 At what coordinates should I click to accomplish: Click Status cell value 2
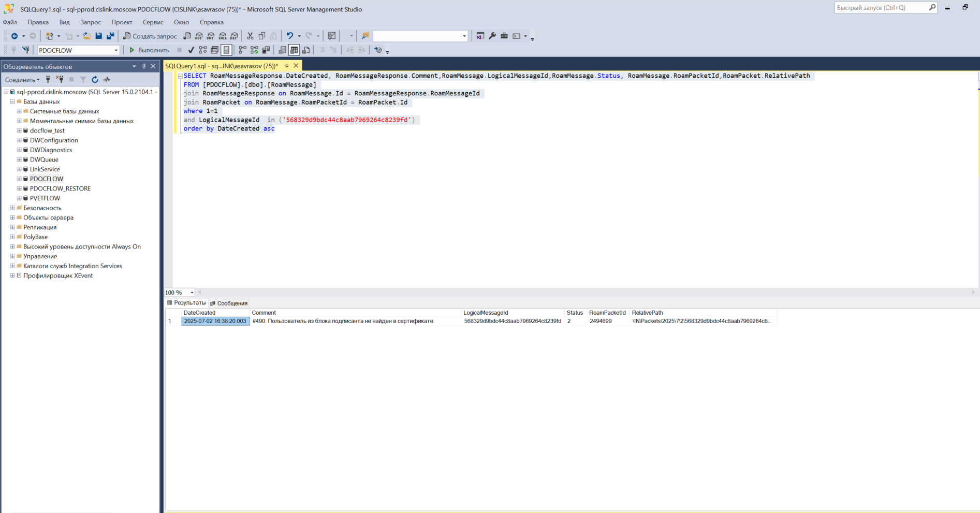575,321
